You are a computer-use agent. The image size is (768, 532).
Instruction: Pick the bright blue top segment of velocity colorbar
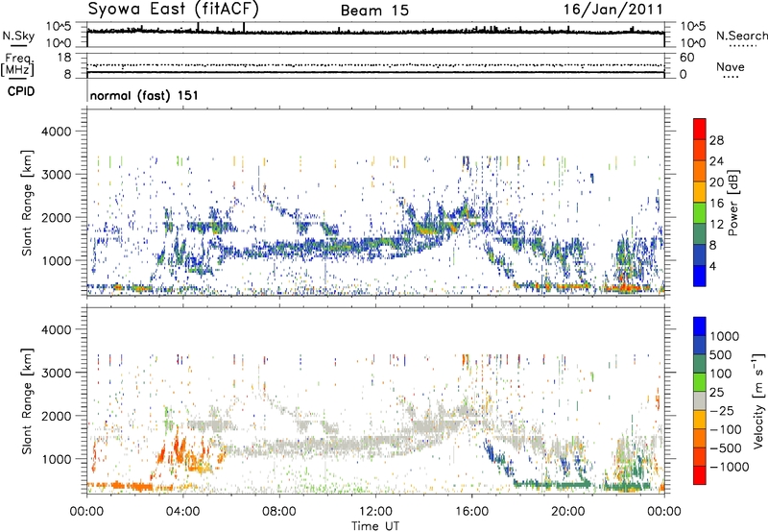tap(700, 326)
